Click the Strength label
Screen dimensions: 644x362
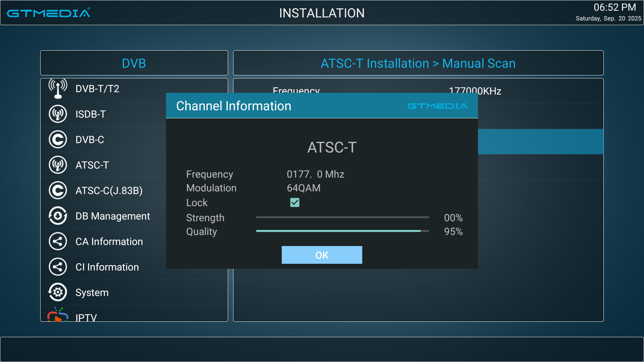pyautogui.click(x=205, y=218)
